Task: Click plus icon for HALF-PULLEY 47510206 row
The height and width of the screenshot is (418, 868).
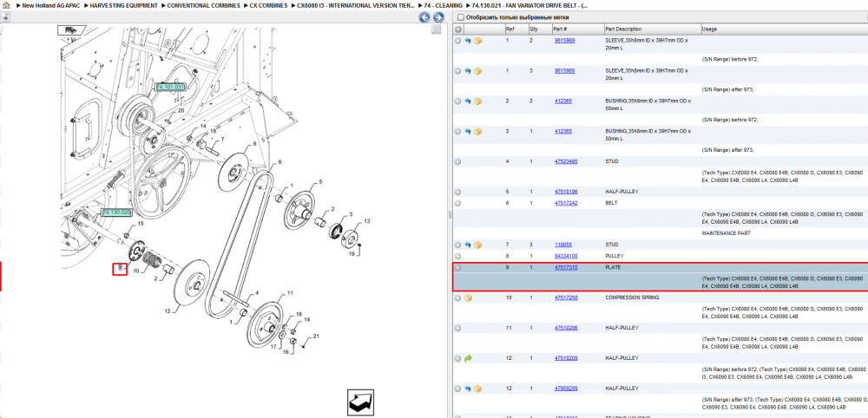Action: click(x=457, y=328)
